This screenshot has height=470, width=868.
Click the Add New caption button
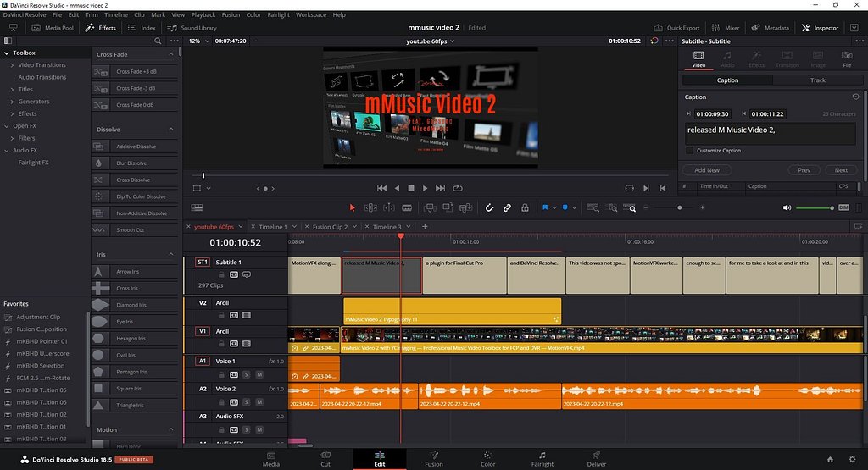coord(707,170)
